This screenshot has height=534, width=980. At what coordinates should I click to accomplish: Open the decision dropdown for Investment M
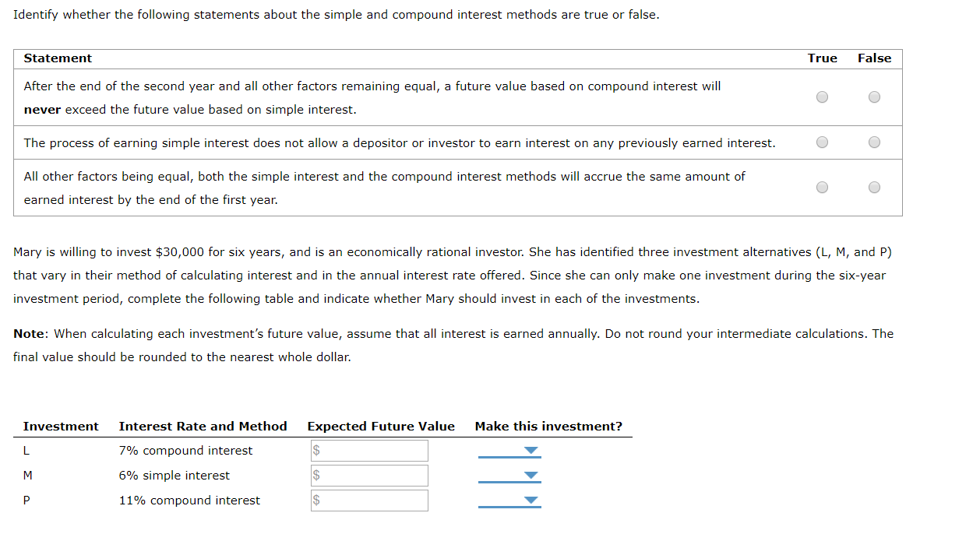[x=531, y=475]
